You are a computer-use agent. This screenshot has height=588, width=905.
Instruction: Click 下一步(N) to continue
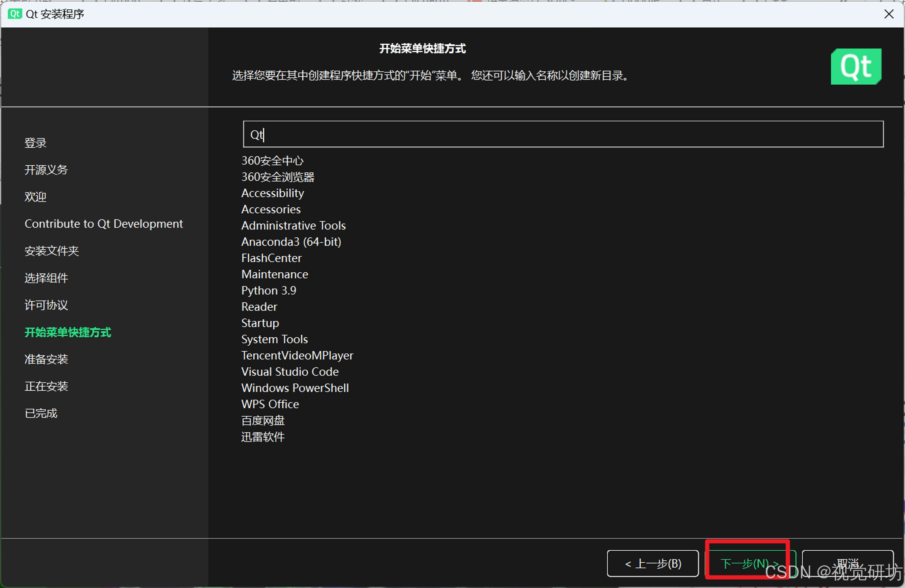coord(749,563)
